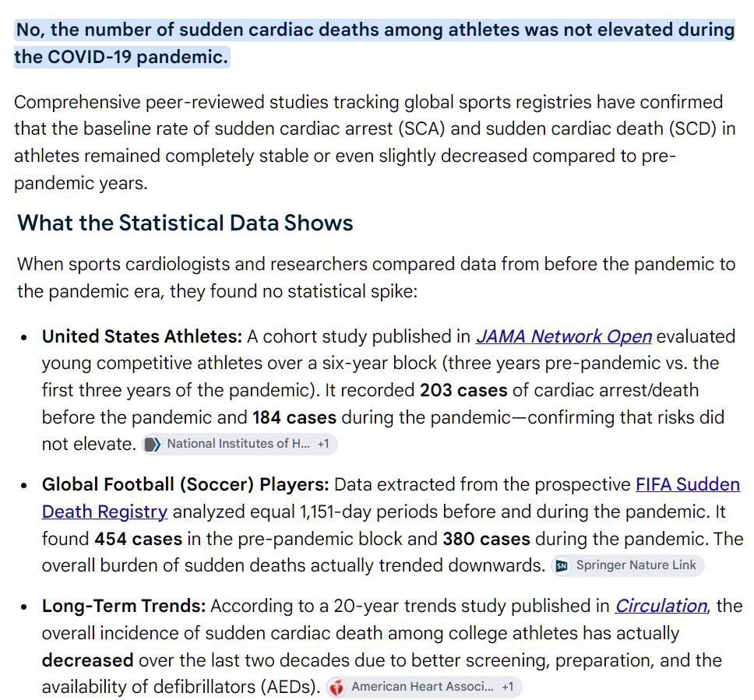Click the bold 454 cases figure
Viewport: 754px width, 700px height.
click(x=139, y=539)
